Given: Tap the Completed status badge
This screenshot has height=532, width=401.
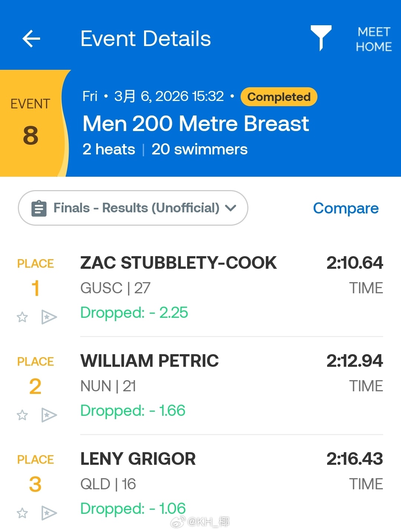Looking at the screenshot, I should (279, 97).
